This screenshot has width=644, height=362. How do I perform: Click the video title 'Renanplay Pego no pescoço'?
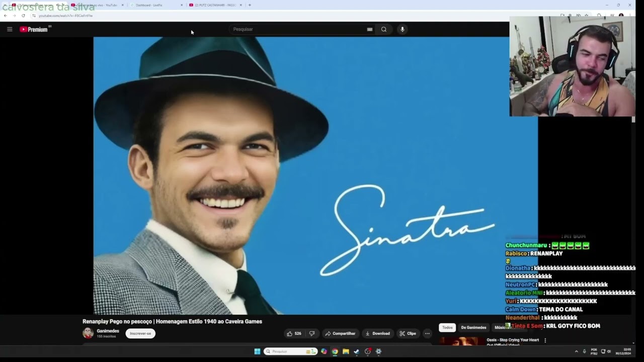click(172, 321)
